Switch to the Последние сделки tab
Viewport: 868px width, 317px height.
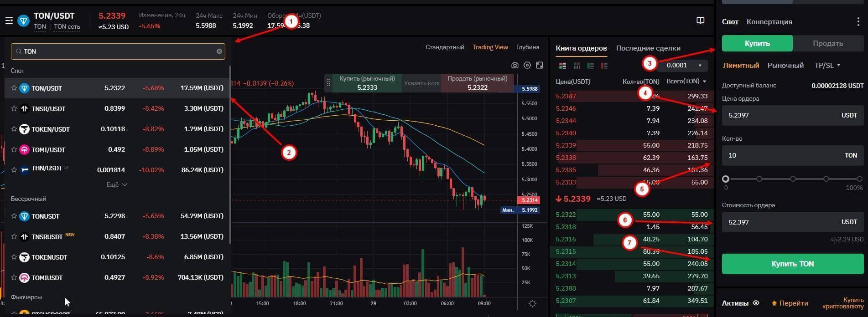(x=648, y=48)
